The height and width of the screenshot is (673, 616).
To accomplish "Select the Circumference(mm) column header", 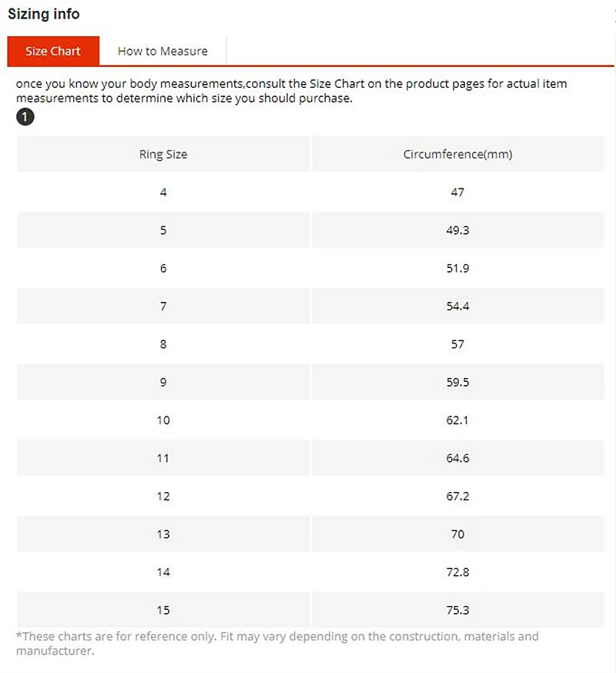I will click(457, 154).
